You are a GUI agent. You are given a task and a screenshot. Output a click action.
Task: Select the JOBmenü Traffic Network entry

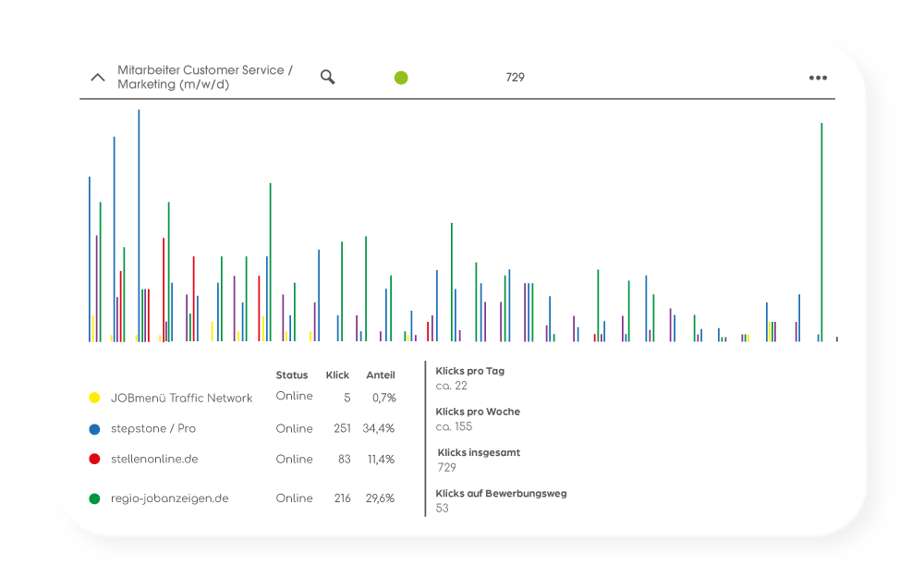(x=181, y=398)
